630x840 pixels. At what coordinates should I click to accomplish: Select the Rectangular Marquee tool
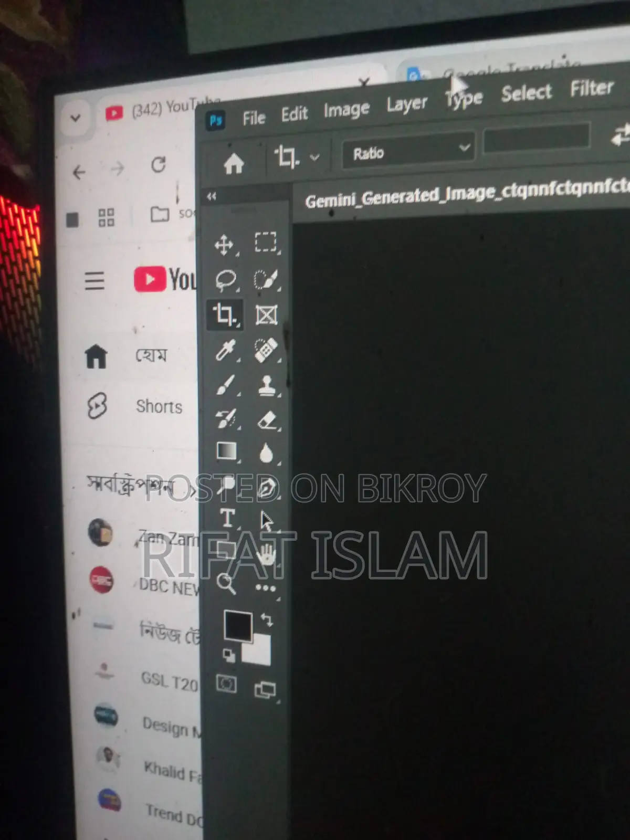[266, 243]
